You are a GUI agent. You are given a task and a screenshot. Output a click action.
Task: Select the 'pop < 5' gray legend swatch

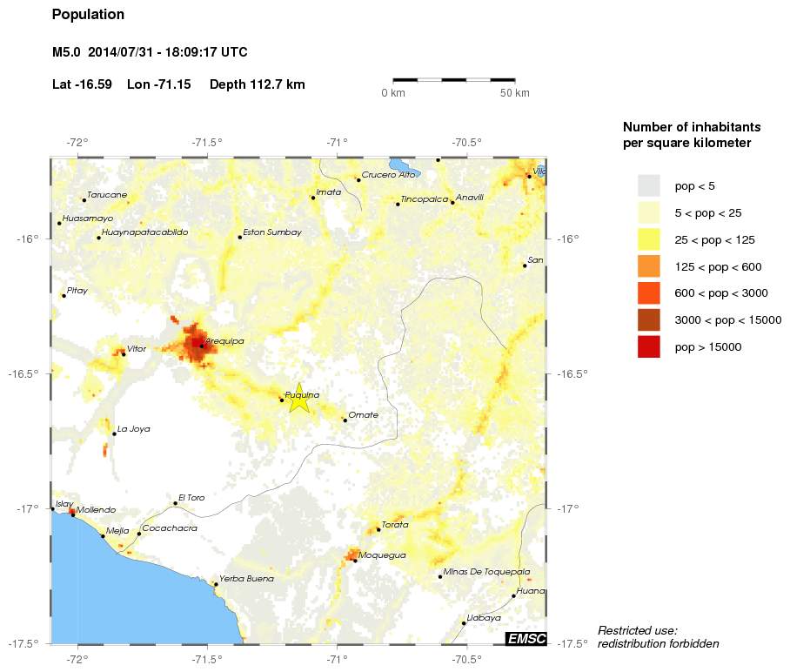tap(649, 185)
